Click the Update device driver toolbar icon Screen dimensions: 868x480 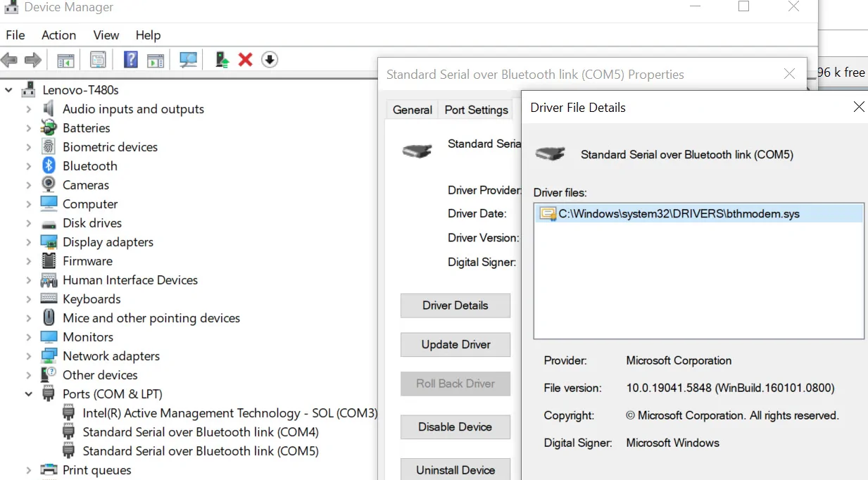point(222,60)
